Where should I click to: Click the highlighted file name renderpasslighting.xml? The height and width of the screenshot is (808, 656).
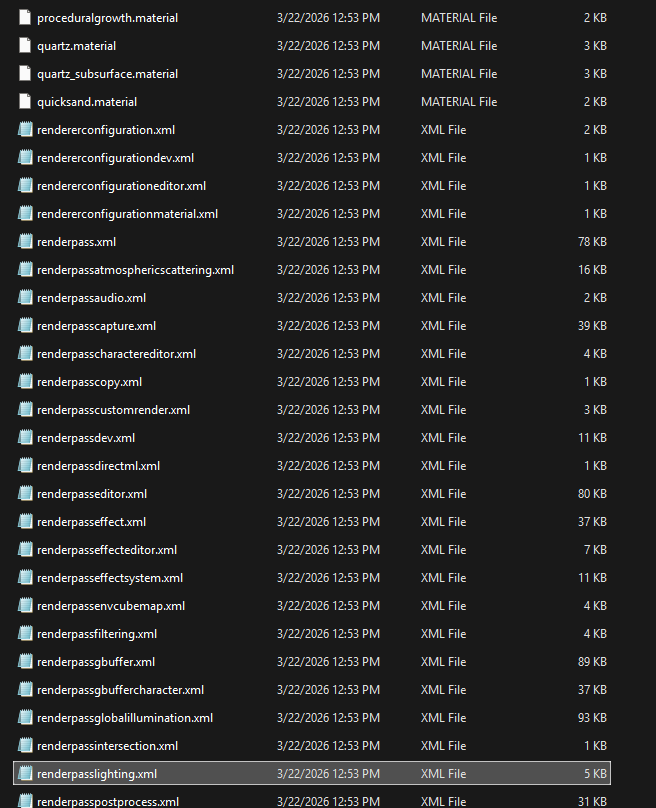[97, 774]
